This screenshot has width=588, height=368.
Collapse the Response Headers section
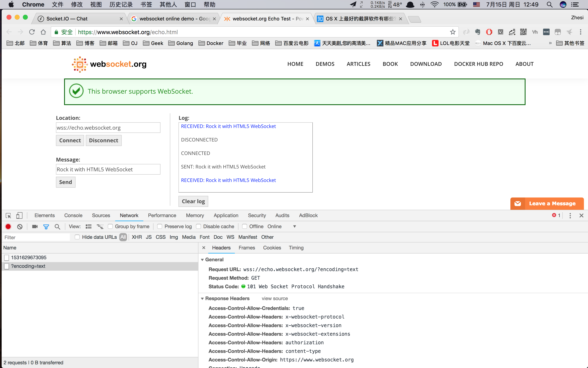tap(202, 299)
